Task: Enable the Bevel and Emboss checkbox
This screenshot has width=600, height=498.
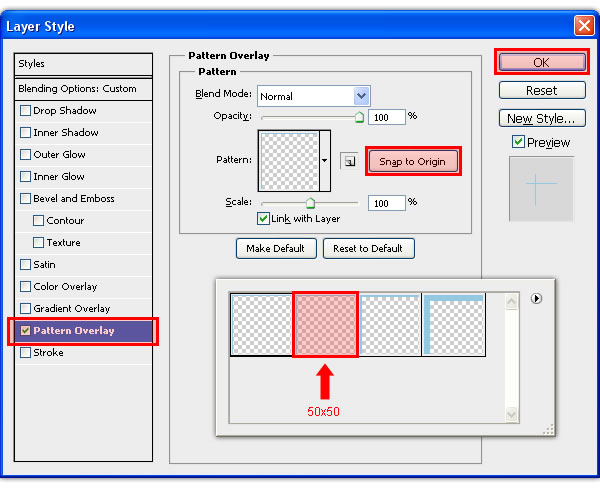Action: (x=25, y=199)
